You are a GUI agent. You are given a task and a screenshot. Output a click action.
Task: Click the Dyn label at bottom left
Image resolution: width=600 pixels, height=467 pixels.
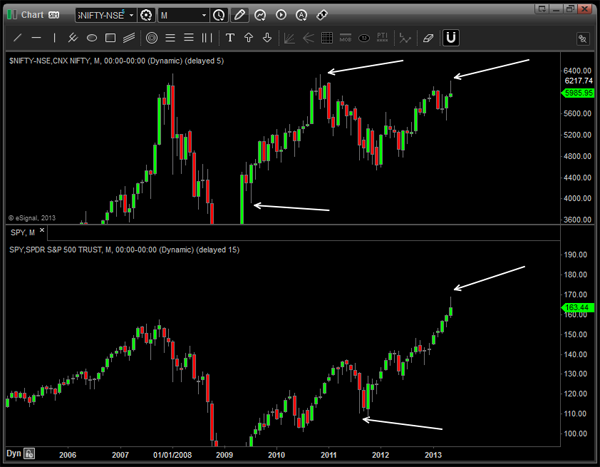(x=13, y=454)
